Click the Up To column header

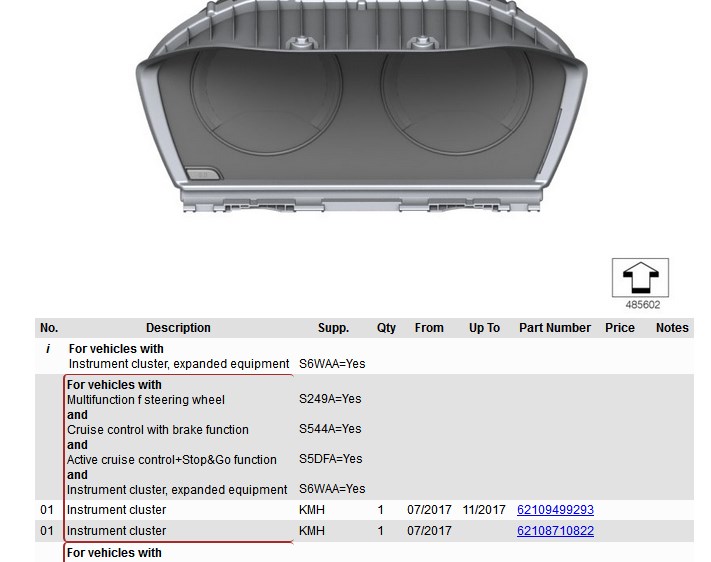484,328
